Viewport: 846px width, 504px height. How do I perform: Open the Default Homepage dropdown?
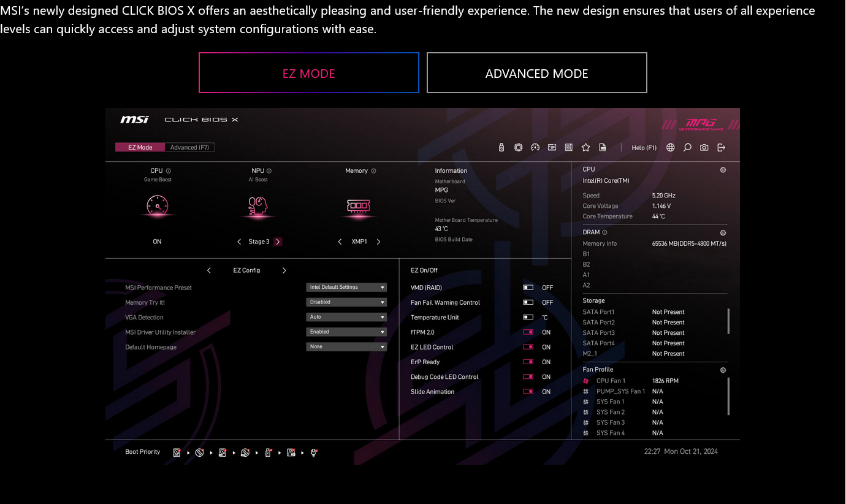coord(346,346)
